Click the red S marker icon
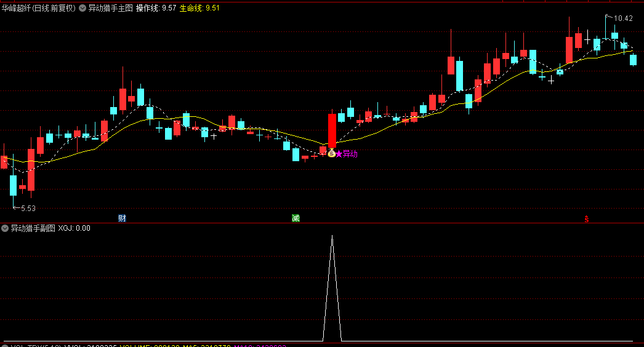Screen dimensions: 644x347 587,219
